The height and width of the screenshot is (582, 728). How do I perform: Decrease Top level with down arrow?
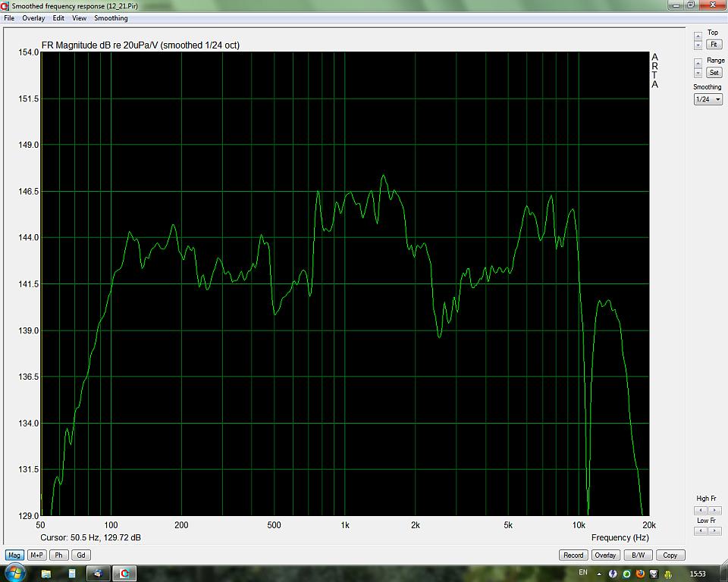(x=698, y=45)
